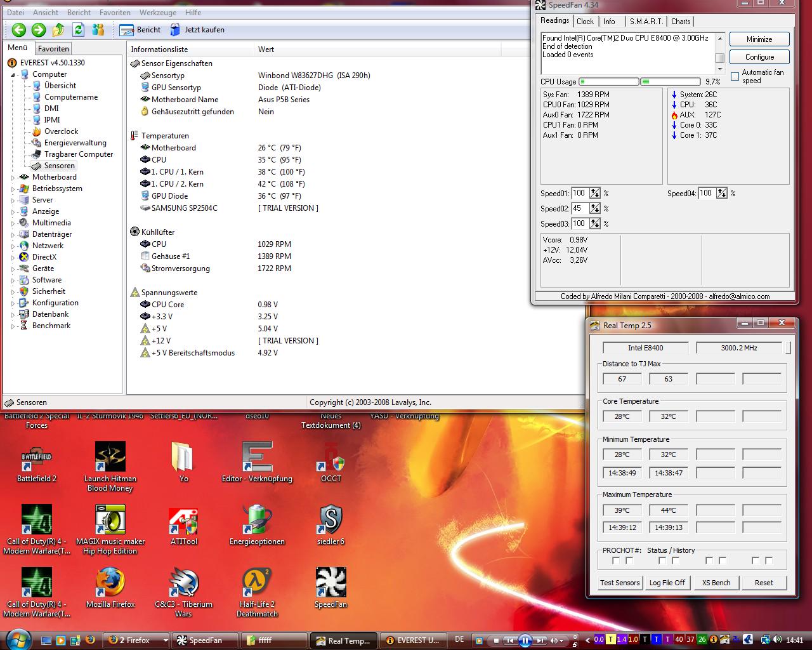
Task: Launch the siedler 6 desktop shortcut
Action: (331, 526)
